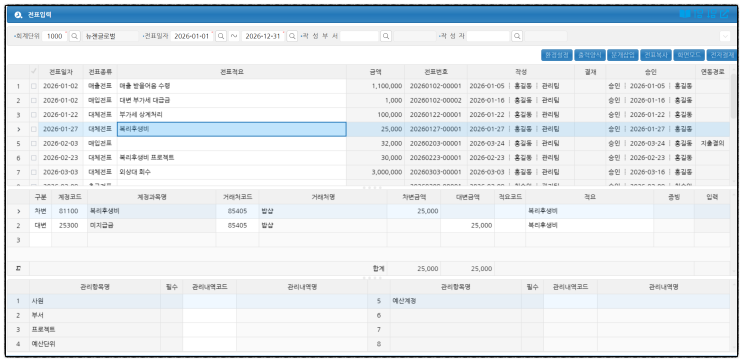Click the 관리내역코드 cell for 사원

[209, 301]
